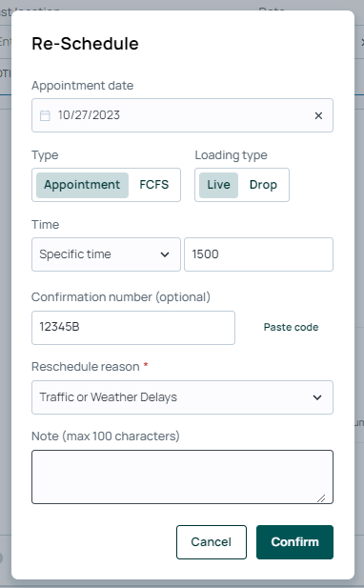Click the time field showing 1500
Screen dimensions: 364x588
click(258, 254)
